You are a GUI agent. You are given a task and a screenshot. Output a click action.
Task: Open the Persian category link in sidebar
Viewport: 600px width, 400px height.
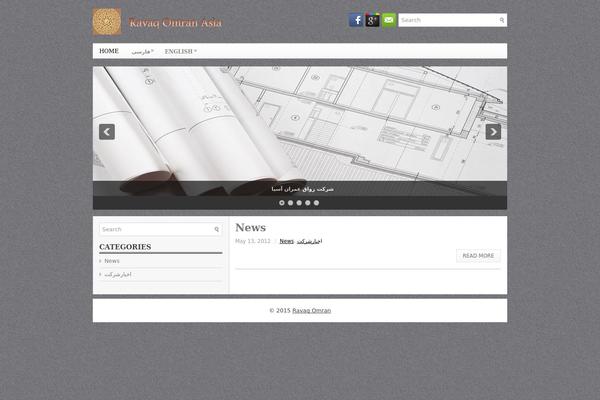[x=117, y=274]
